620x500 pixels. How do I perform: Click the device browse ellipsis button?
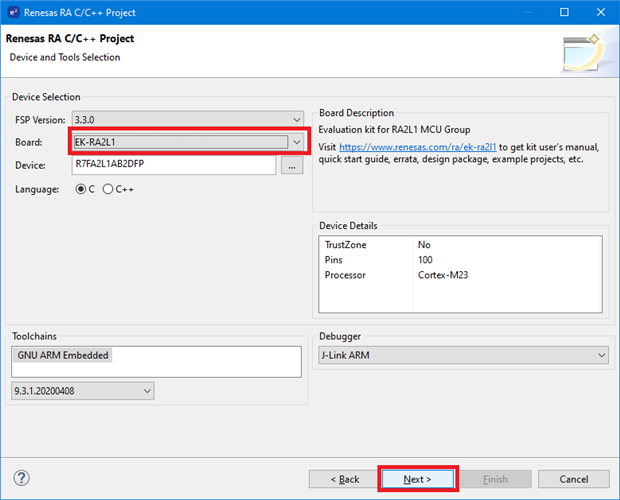pos(292,166)
